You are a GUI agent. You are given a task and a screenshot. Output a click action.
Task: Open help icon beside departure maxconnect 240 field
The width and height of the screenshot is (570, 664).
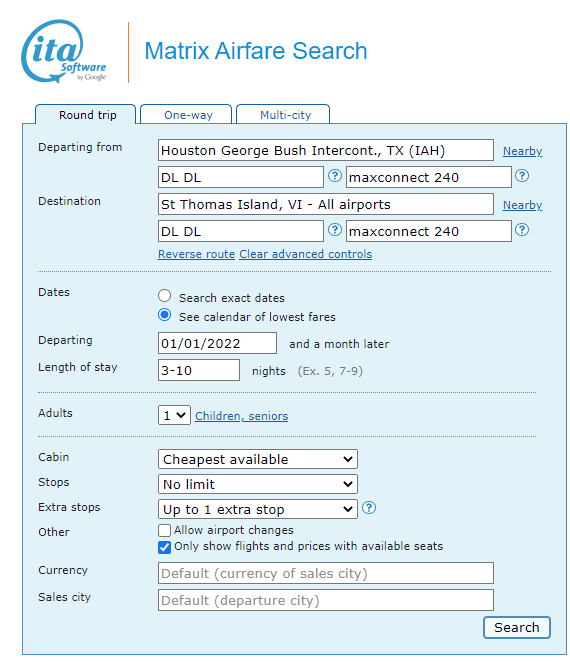click(x=522, y=176)
